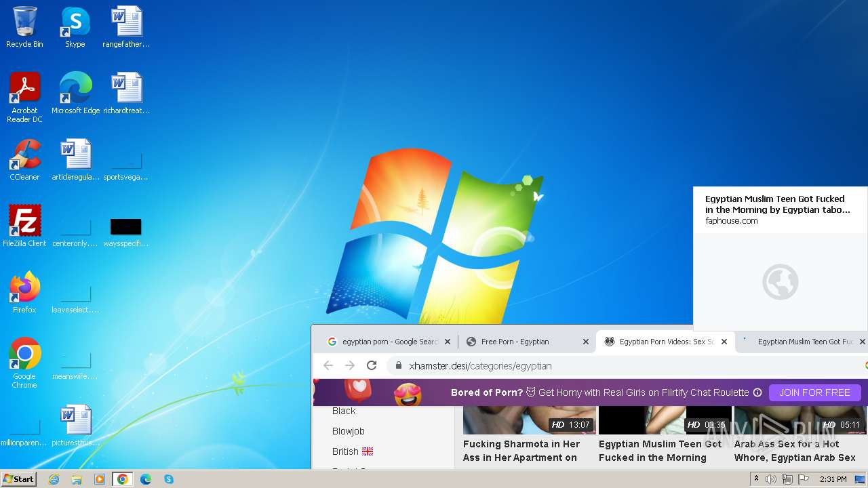Image resolution: width=868 pixels, height=488 pixels.
Task: Open the Recycle Bin desktop icon
Action: click(x=24, y=27)
